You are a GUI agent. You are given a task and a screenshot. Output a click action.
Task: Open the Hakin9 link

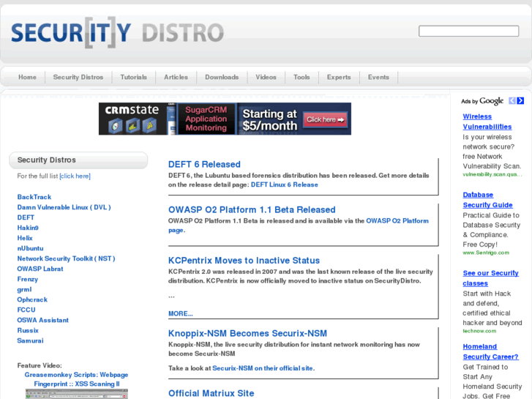point(28,228)
